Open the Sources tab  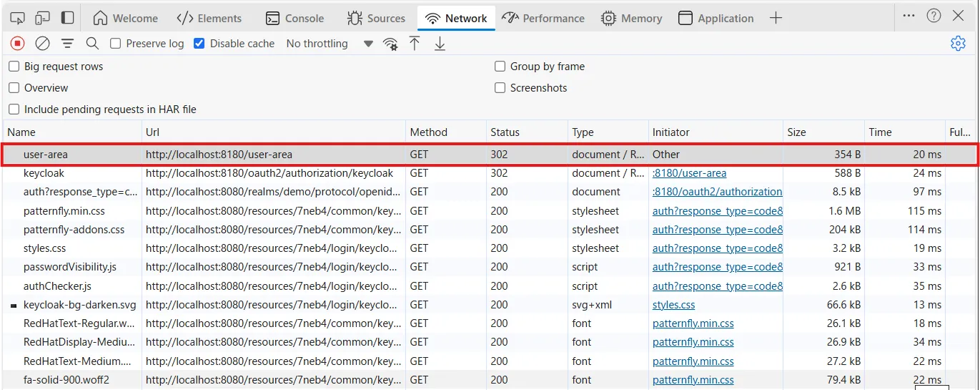376,18
